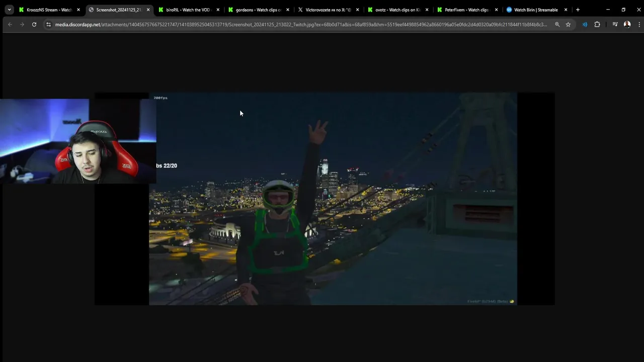Click the streamer webcam overlay
This screenshot has width=644, height=362.
78,141
